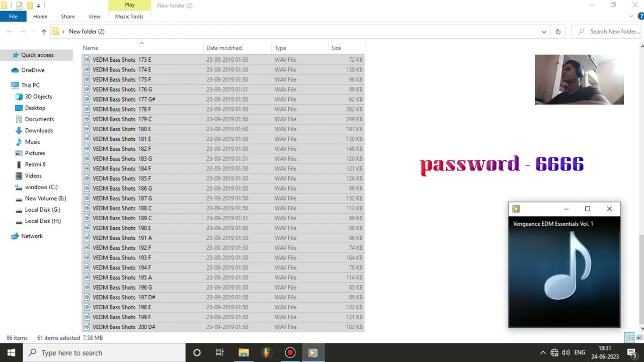
Task: Click the taskbar search box
Action: point(104,352)
